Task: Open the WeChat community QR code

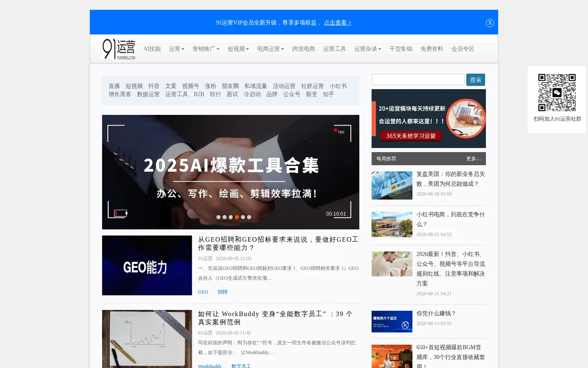Action: point(557,92)
